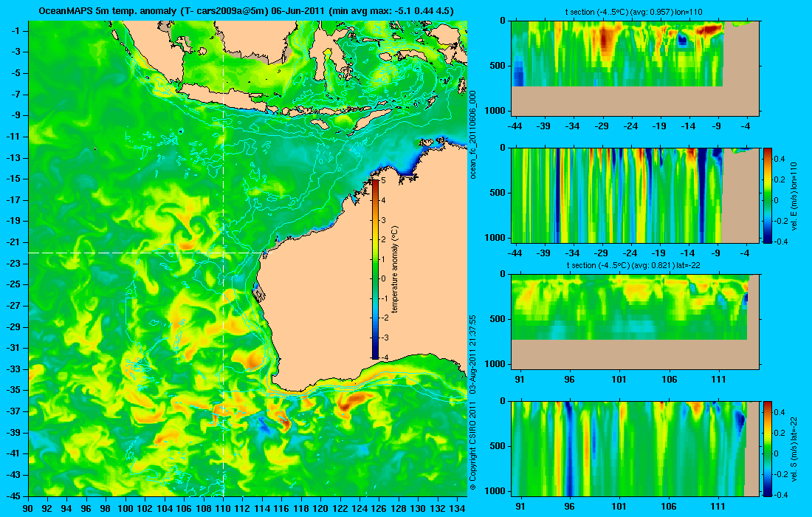The image size is (812, 517).
Task: Click '0.4' tick on vel. S color bar
Action: (x=780, y=412)
